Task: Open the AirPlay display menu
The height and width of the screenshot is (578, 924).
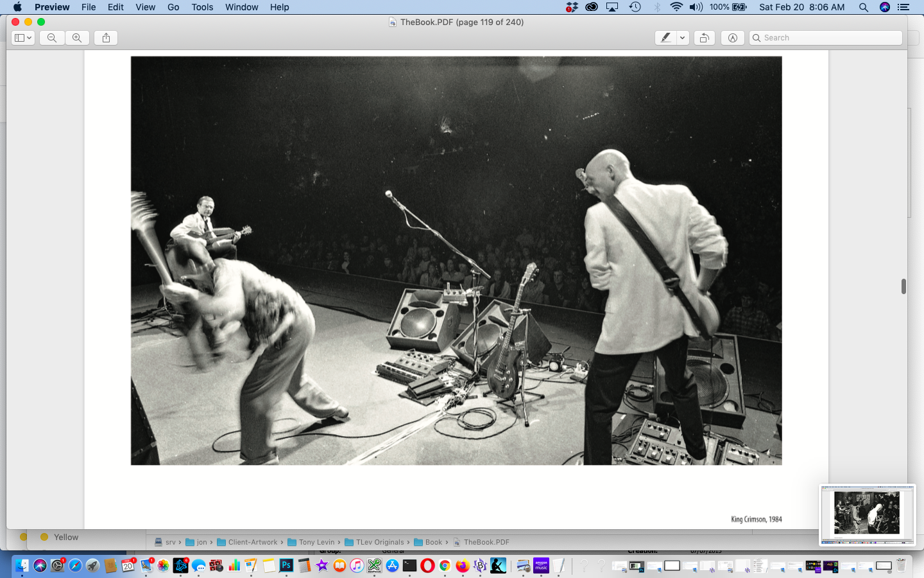Action: pyautogui.click(x=613, y=7)
